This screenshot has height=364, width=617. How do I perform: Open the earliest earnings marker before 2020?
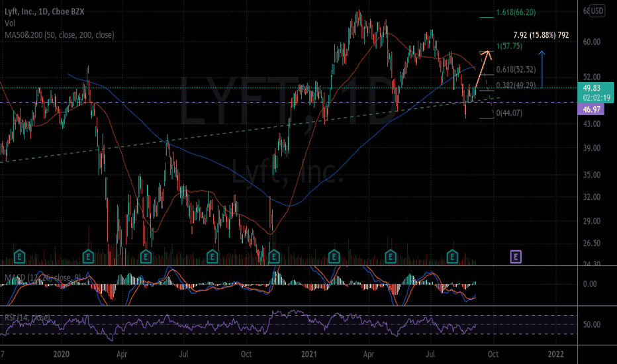[x=19, y=257]
